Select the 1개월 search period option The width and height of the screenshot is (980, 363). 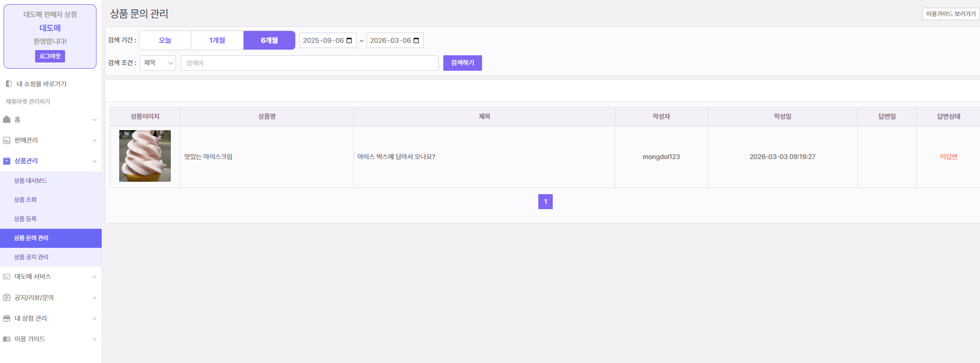click(x=217, y=40)
